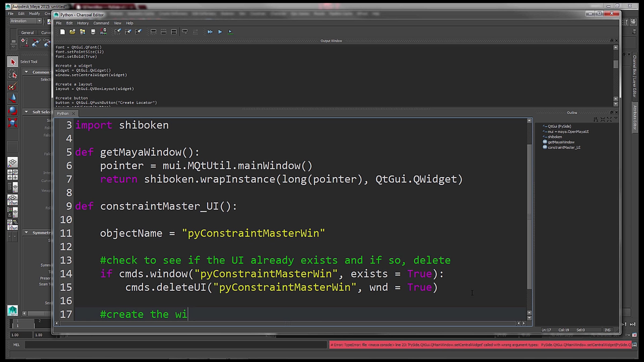
Task: Open a script file via folder icon
Action: [72, 32]
